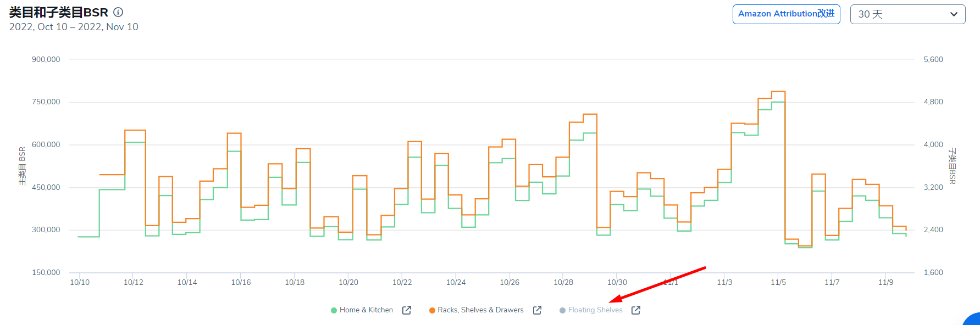980x325 pixels.
Task: Click the Amazon Attribution改进 button
Action: click(x=786, y=14)
